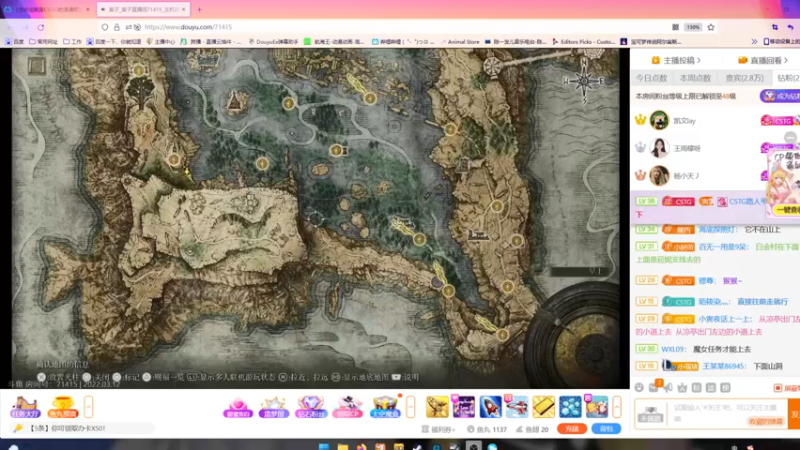Toggle the 屏蔽 block effects option
The width and height of the screenshot is (800, 450).
click(787, 388)
